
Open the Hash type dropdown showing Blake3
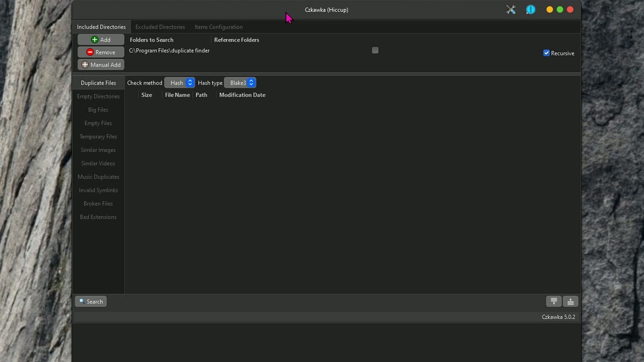click(240, 82)
